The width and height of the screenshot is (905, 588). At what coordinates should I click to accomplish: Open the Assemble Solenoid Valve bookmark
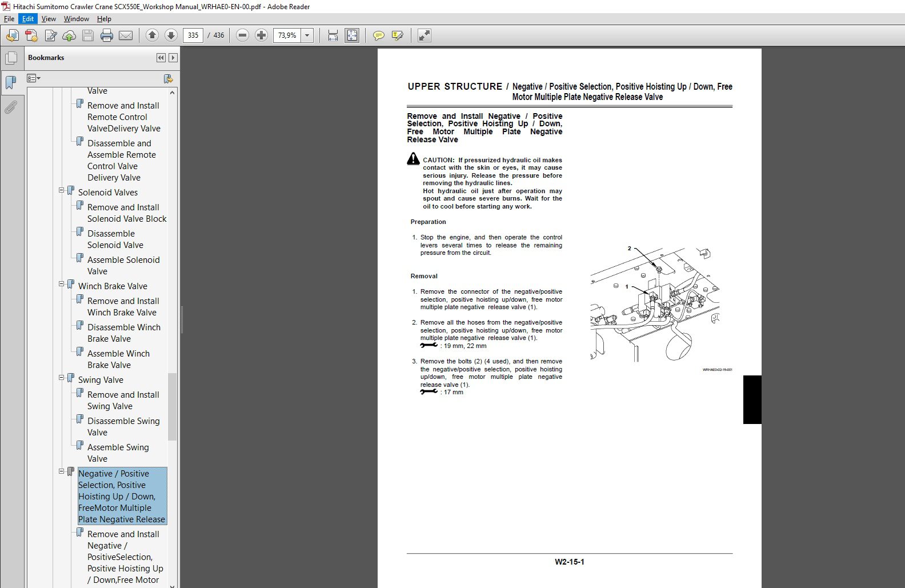(123, 266)
